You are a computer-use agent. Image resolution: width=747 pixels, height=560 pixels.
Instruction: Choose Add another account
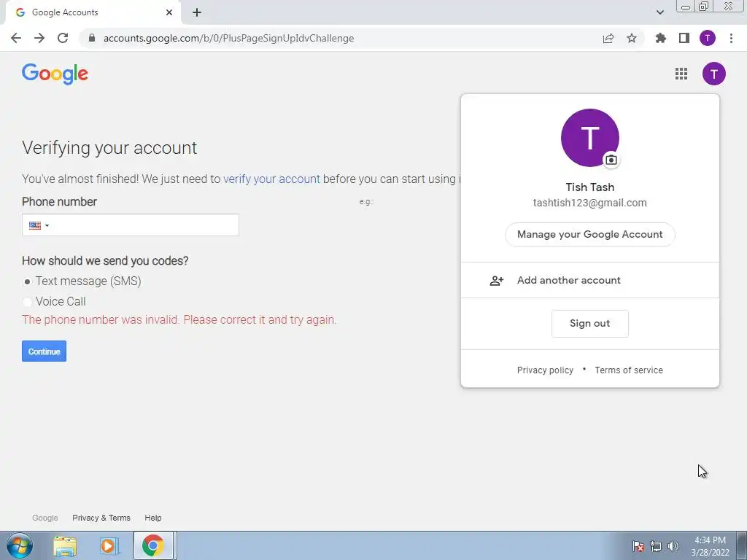(x=589, y=280)
